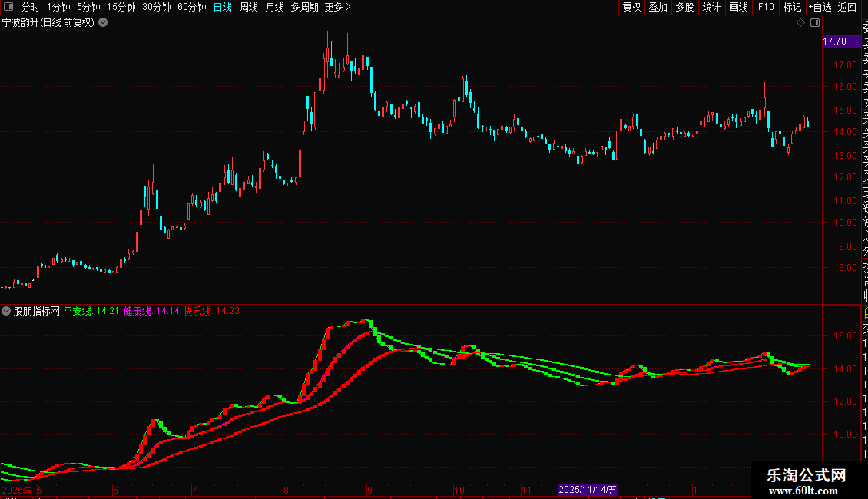Select the 60分钟 period
Screen dimensions: 868x499
[x=191, y=7]
